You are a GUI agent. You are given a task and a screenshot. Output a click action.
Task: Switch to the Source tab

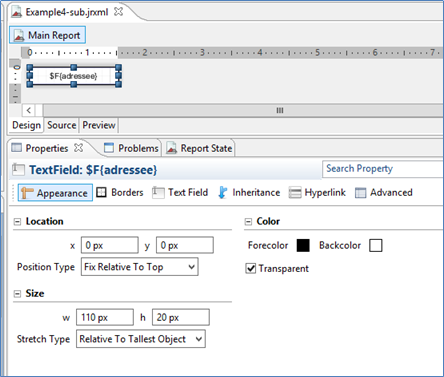(x=62, y=125)
